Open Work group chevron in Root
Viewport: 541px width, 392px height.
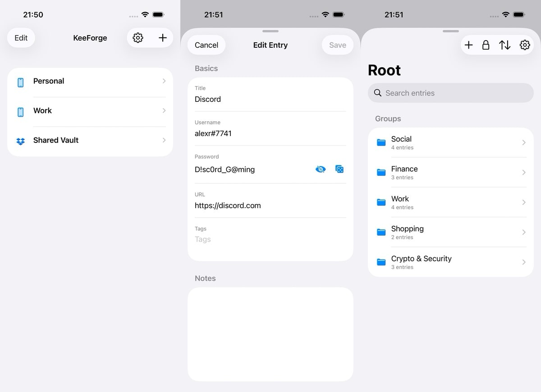click(524, 202)
